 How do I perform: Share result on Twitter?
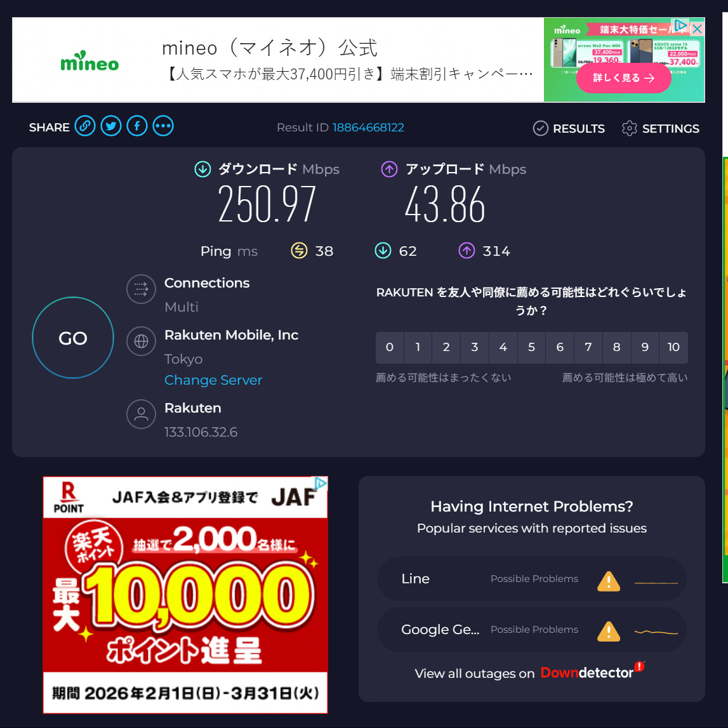click(111, 126)
